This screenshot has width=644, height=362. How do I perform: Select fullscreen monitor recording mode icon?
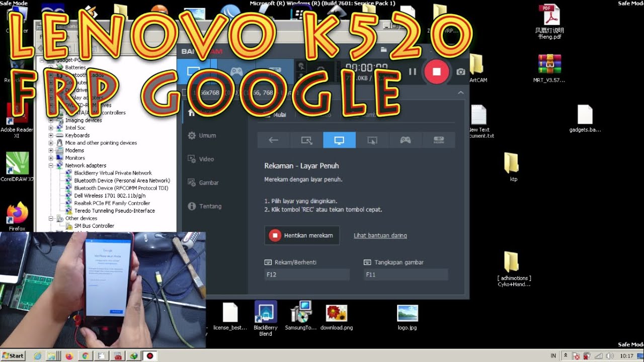point(339,140)
